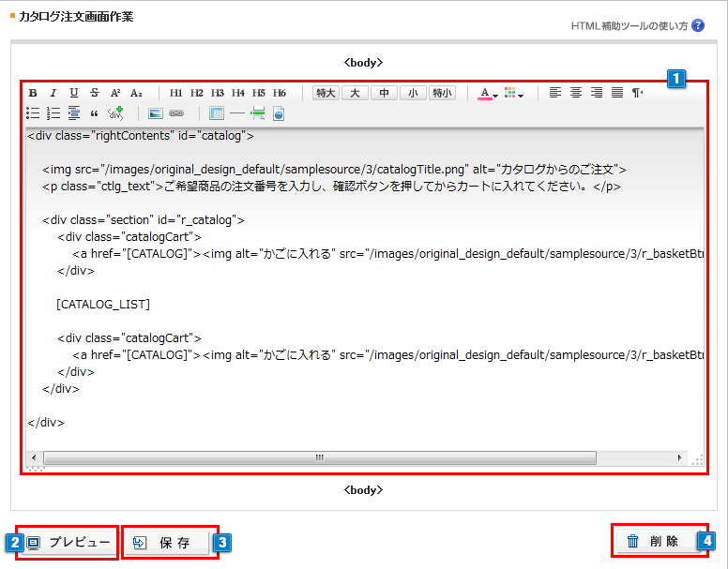This screenshot has height=569, width=728.
Task: Insert a table
Action: [217, 113]
